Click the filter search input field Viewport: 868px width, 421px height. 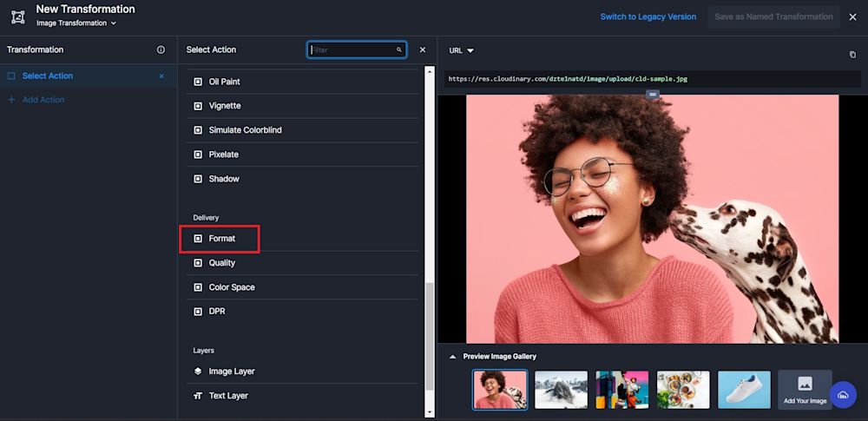pos(352,50)
